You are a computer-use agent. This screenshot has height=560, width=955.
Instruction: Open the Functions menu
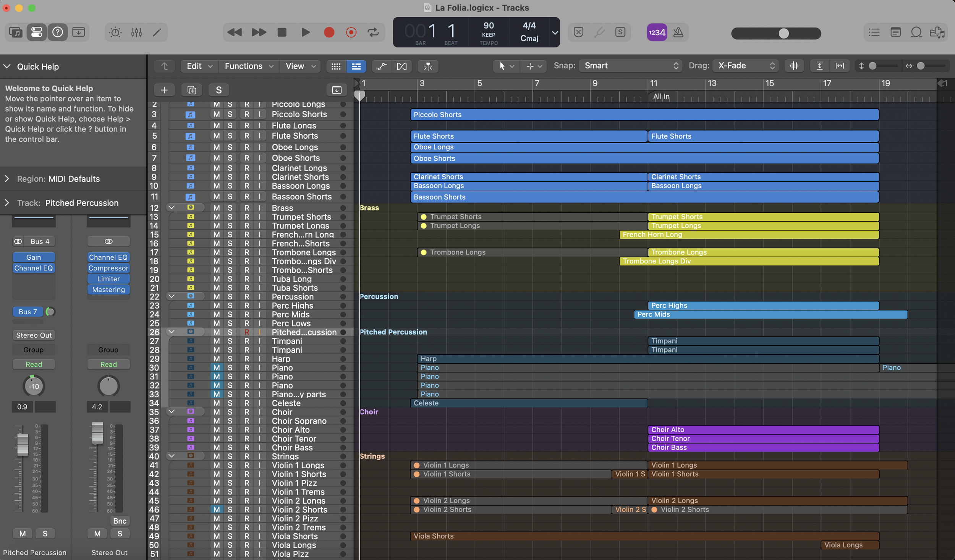click(249, 66)
